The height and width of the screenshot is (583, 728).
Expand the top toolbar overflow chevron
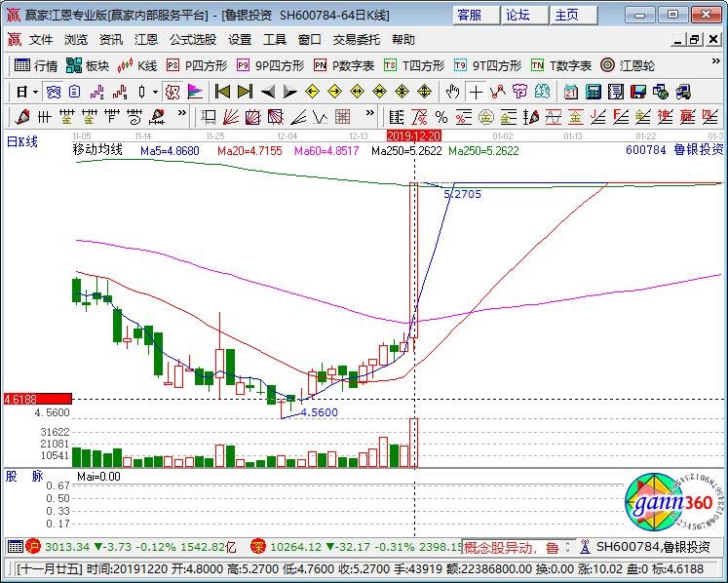pos(716,61)
